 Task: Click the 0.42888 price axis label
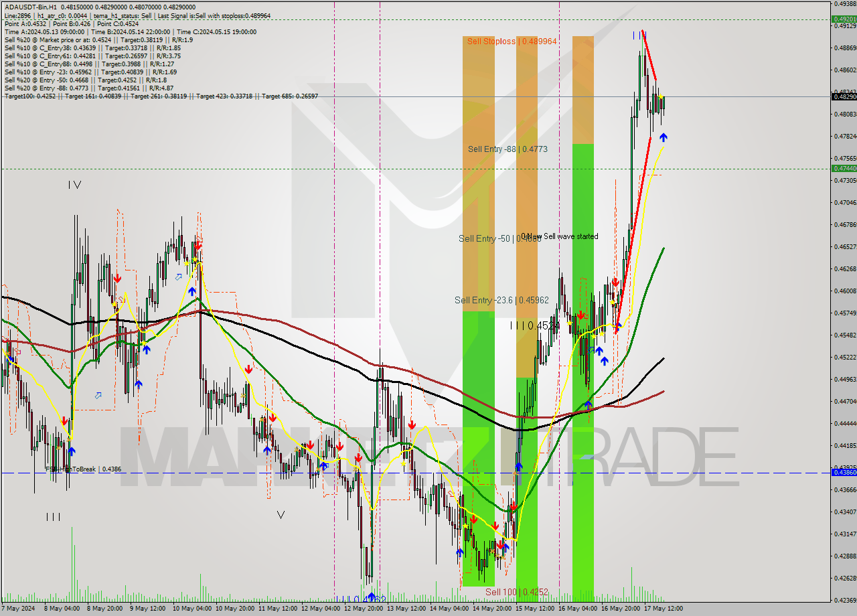coord(844,556)
